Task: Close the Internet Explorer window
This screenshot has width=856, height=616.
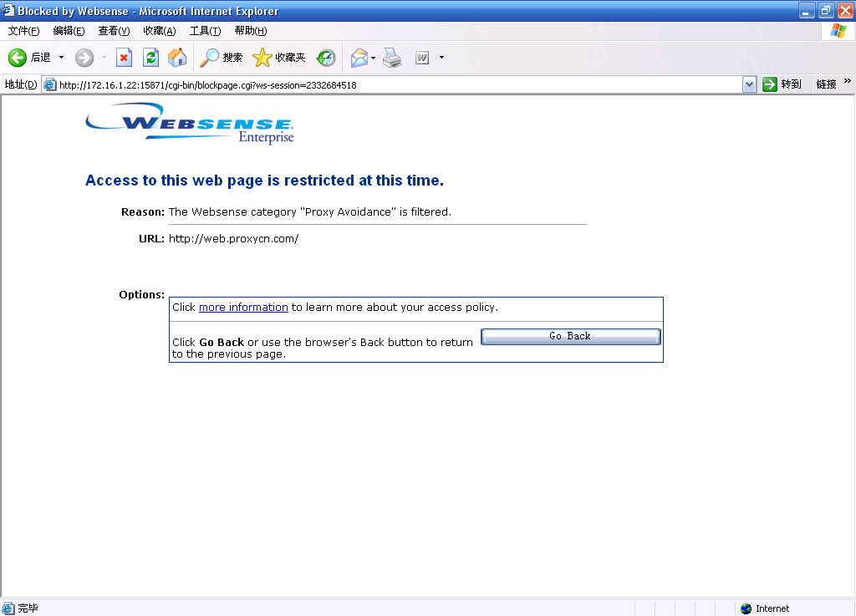Action: point(845,10)
